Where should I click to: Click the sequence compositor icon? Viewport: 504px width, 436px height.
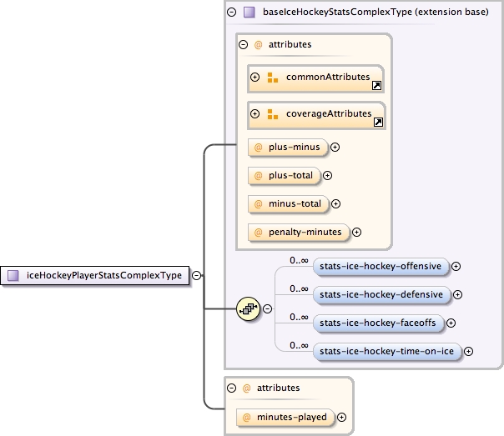248,308
